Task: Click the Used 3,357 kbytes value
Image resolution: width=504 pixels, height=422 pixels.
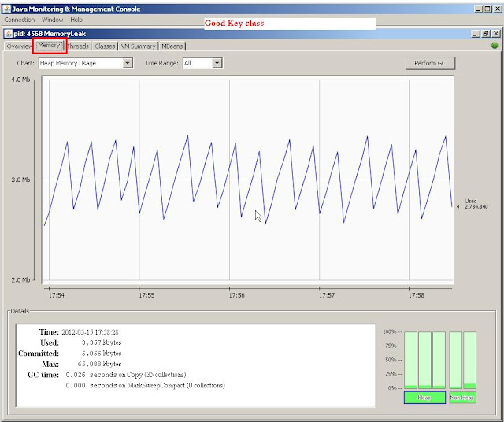Action: [102, 342]
